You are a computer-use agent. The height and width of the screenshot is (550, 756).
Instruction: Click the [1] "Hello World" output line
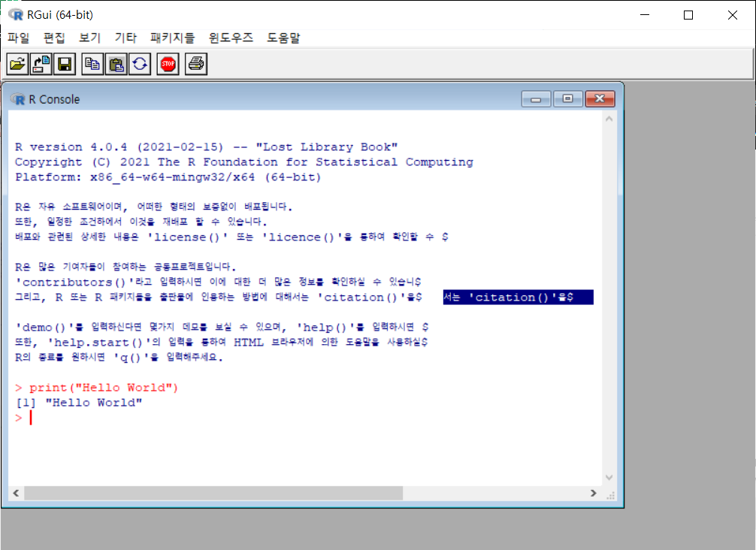tap(79, 403)
